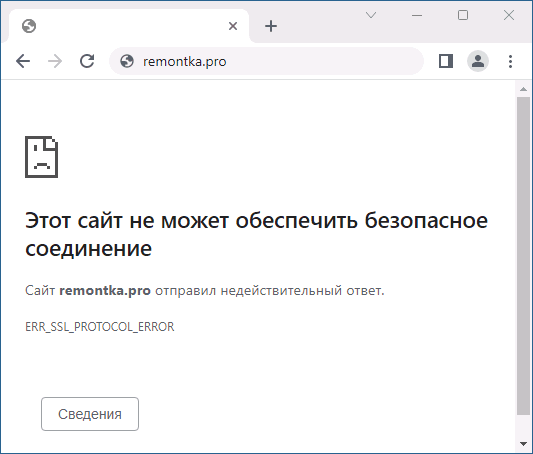
Task: Open a new tab with plus button
Action: 271,26
